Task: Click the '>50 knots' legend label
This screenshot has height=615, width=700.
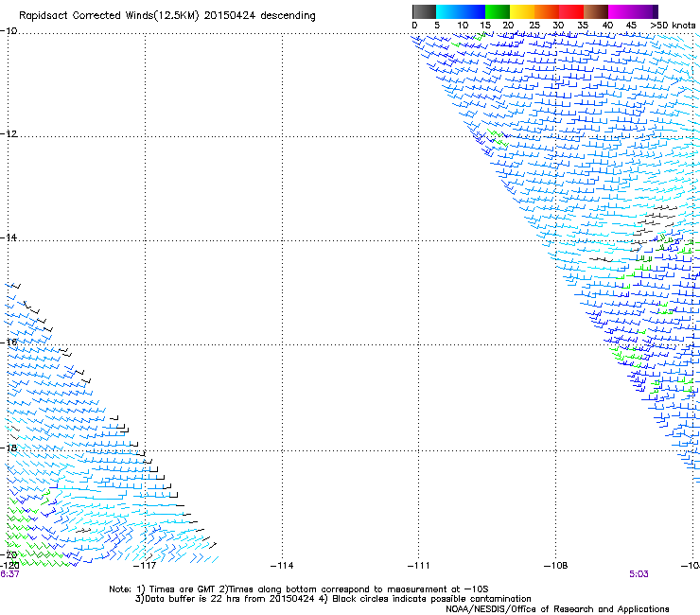Action: (673, 26)
